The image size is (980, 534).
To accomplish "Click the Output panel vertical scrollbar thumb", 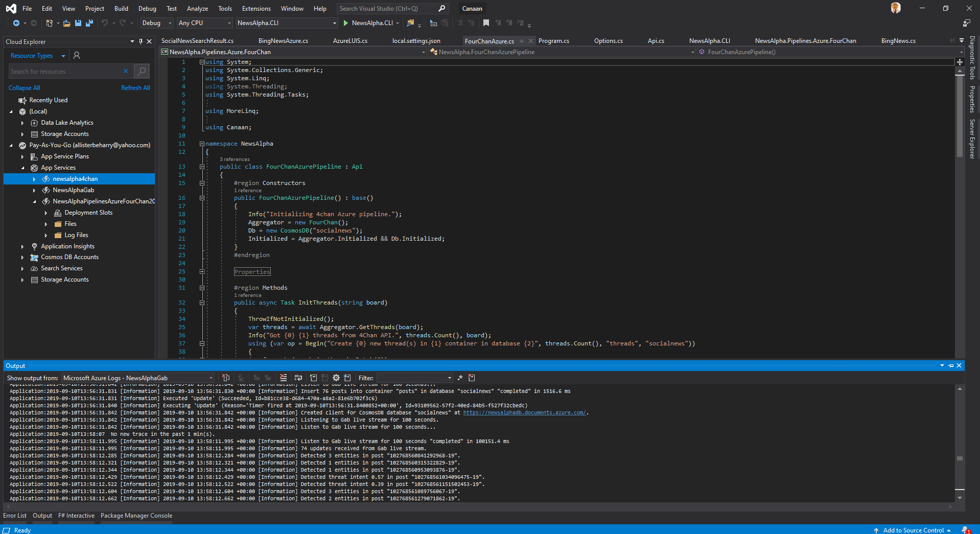I will click(960, 458).
